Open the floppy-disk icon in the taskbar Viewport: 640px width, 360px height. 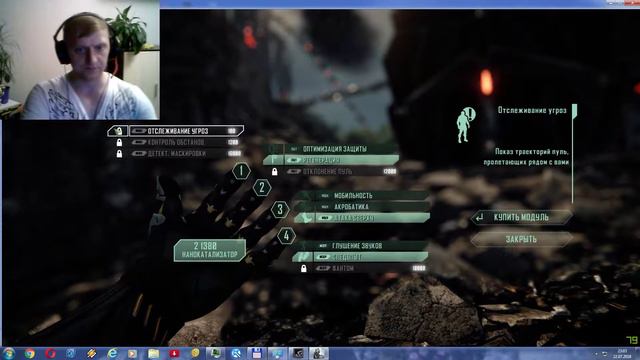[256, 353]
